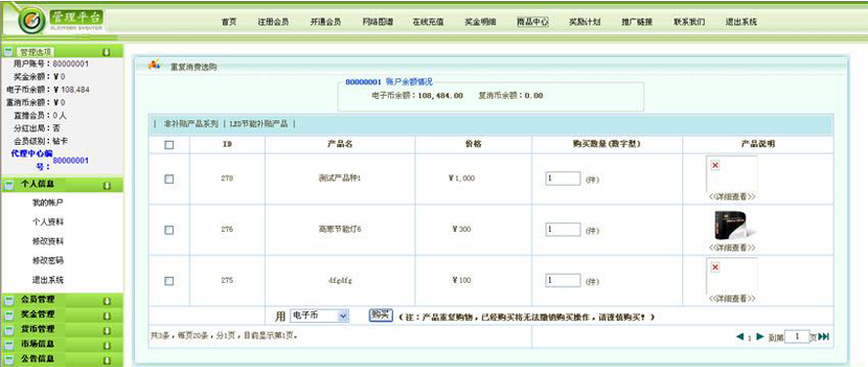Click the page number jump input field

[798, 337]
